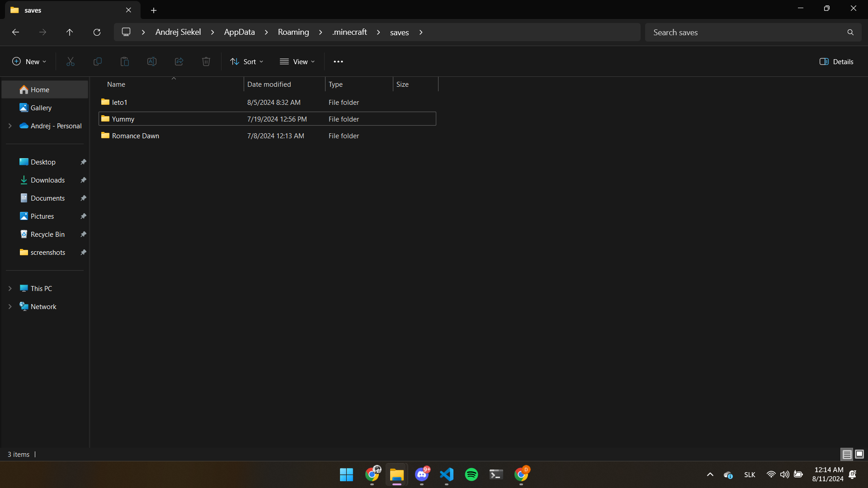Screen dimensions: 868x488
Task: Open the New item dropdown
Action: [29, 61]
